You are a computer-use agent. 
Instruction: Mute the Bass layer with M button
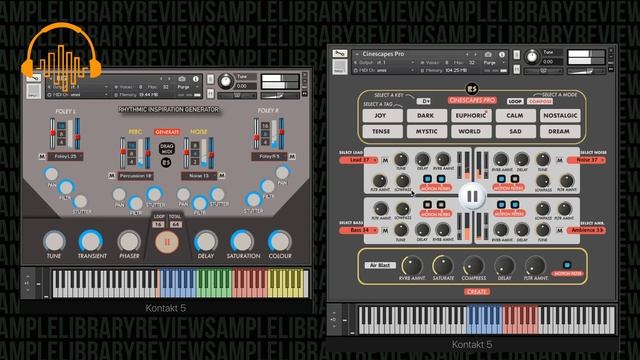pos(385,231)
